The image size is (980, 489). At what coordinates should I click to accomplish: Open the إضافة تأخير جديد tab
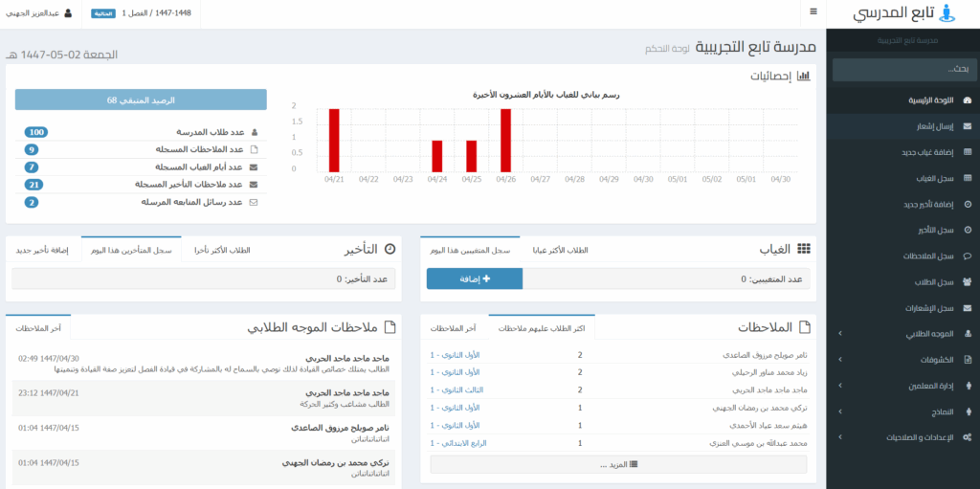(x=43, y=251)
